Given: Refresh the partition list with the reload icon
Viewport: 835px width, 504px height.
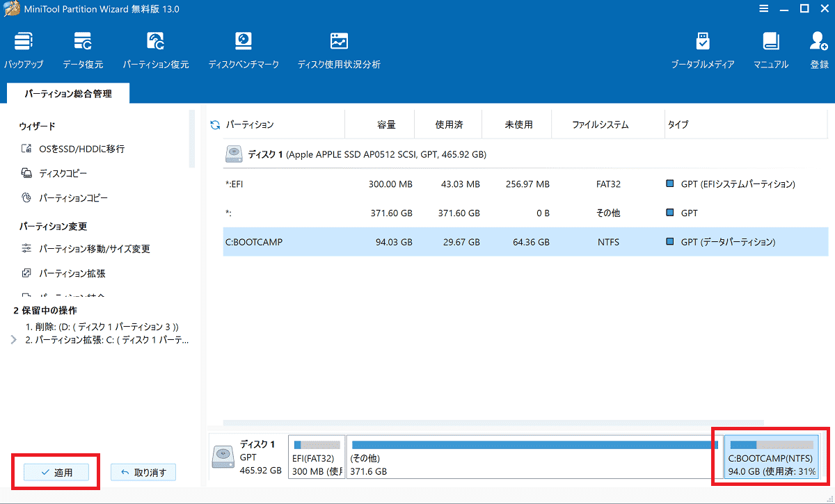Looking at the screenshot, I should pyautogui.click(x=215, y=124).
